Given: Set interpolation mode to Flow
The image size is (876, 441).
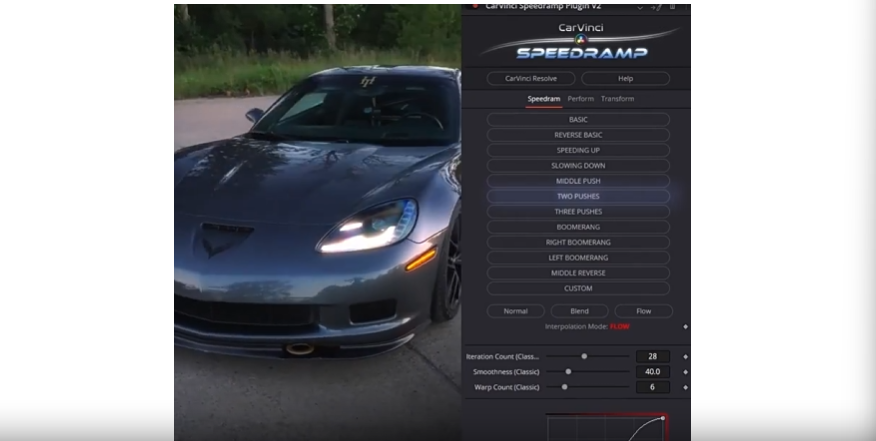Looking at the screenshot, I should tap(642, 311).
